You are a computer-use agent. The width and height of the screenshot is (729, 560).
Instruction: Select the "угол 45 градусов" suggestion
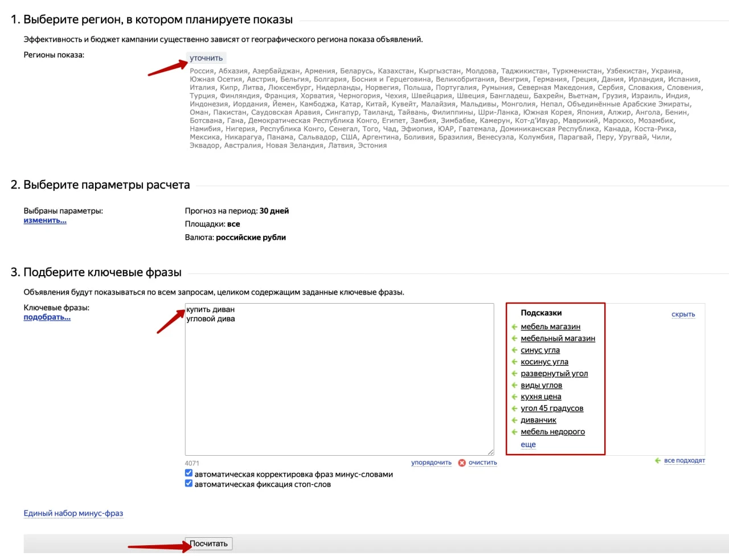pos(552,408)
